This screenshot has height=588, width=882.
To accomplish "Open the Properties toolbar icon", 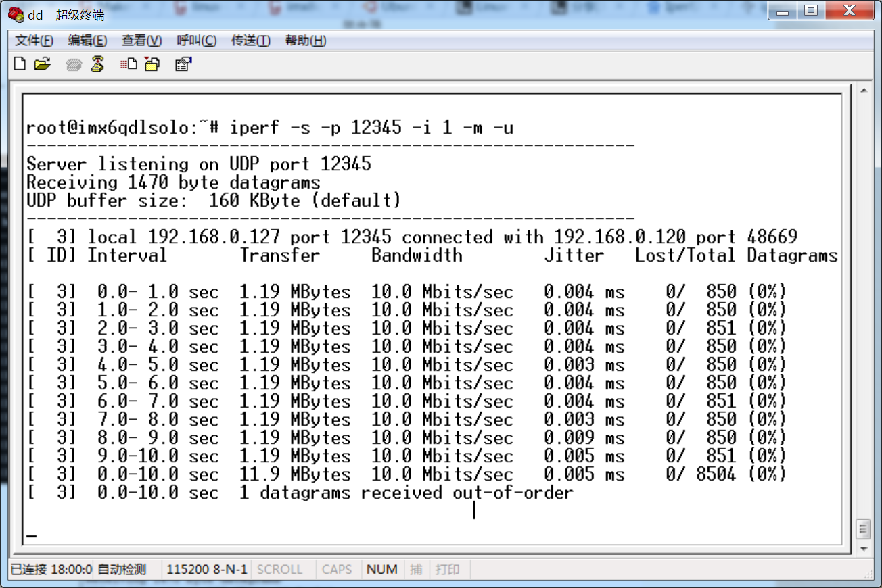I will coord(183,64).
